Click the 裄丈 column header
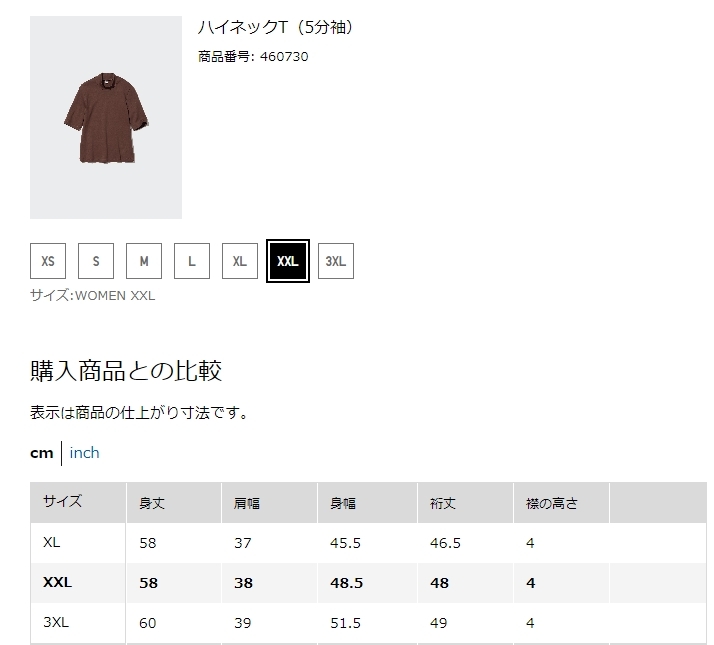 pyautogui.click(x=442, y=503)
